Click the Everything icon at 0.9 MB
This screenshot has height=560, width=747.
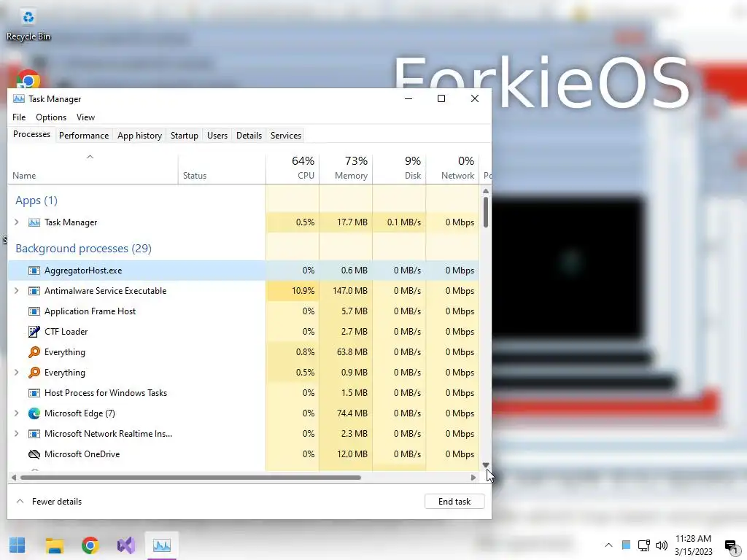pyautogui.click(x=34, y=373)
